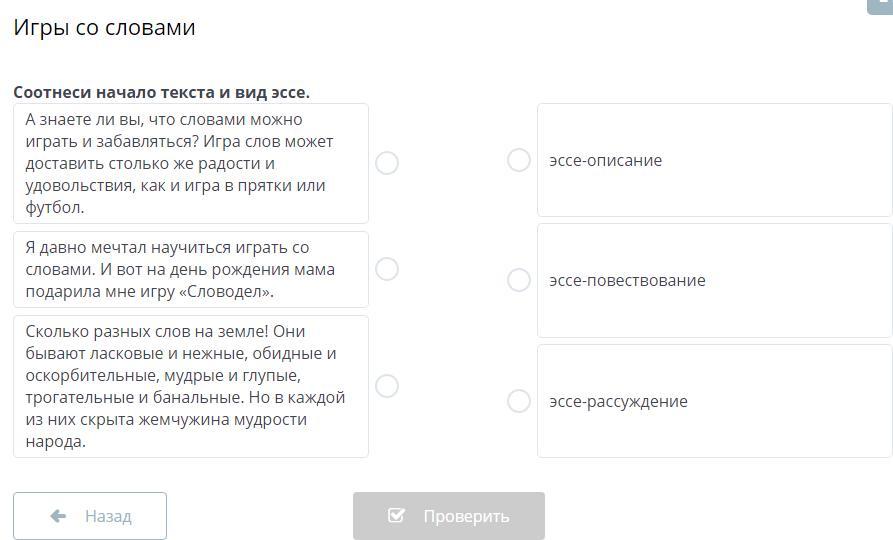Select the radio beside the 'А знаете ли вы' text

(387, 163)
